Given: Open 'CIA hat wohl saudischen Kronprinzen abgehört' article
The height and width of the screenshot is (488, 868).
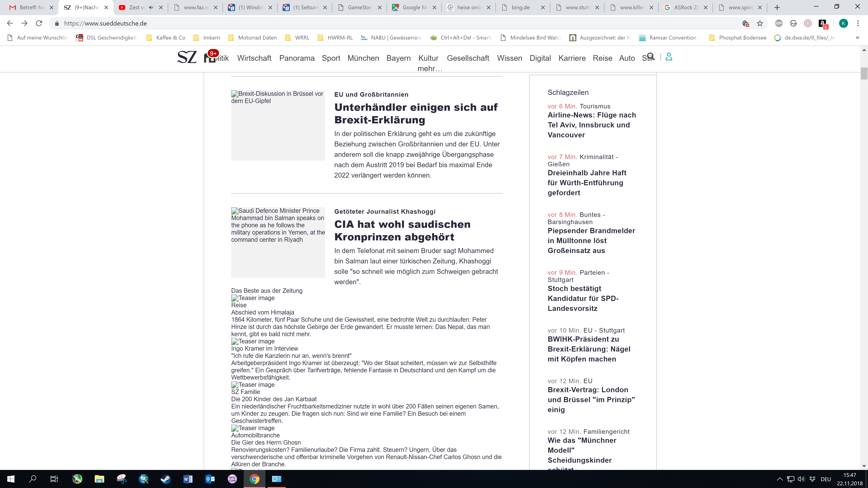Looking at the screenshot, I should pos(402,230).
